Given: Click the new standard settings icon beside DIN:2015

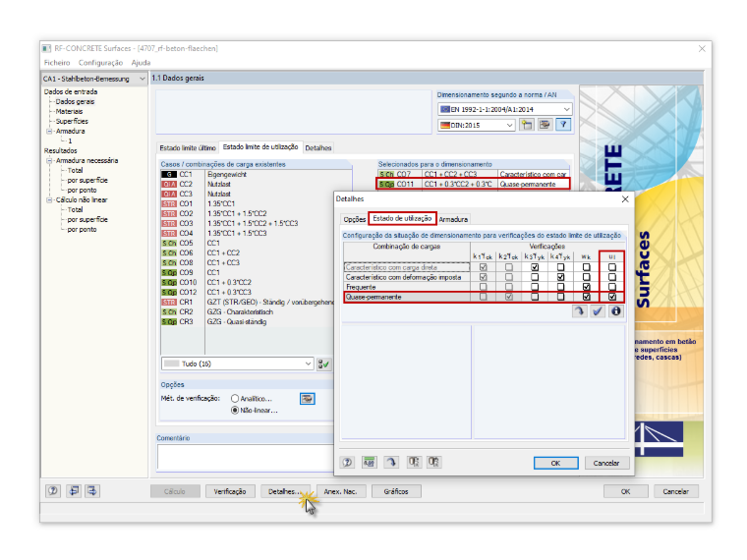Looking at the screenshot, I should coord(527,125).
